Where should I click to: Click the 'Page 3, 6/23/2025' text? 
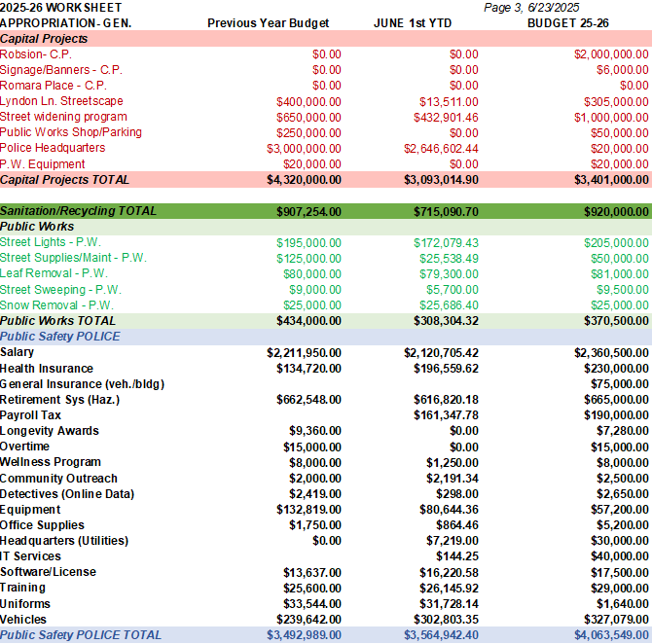531,8
